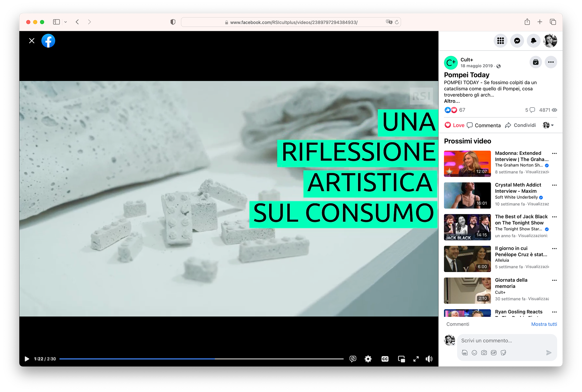This screenshot has width=582, height=392.
Task: Translate page icon in address bar
Action: pos(389,22)
